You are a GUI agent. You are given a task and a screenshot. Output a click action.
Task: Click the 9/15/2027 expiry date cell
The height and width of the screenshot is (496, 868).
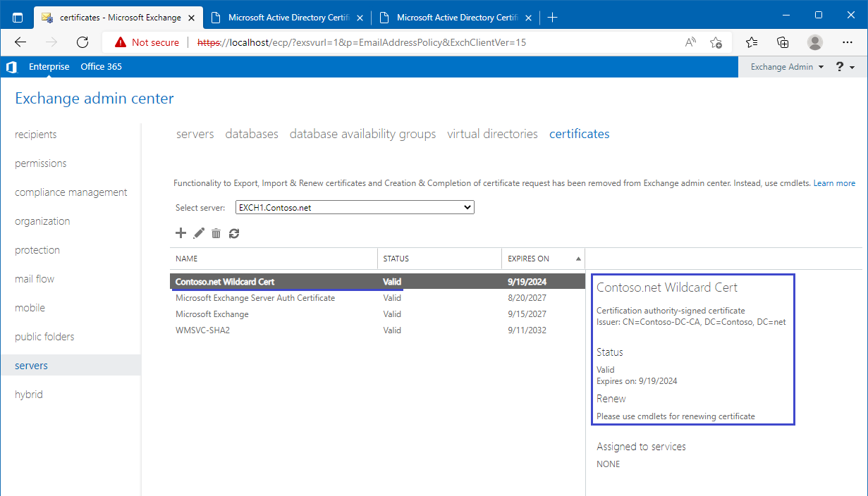pyautogui.click(x=527, y=314)
